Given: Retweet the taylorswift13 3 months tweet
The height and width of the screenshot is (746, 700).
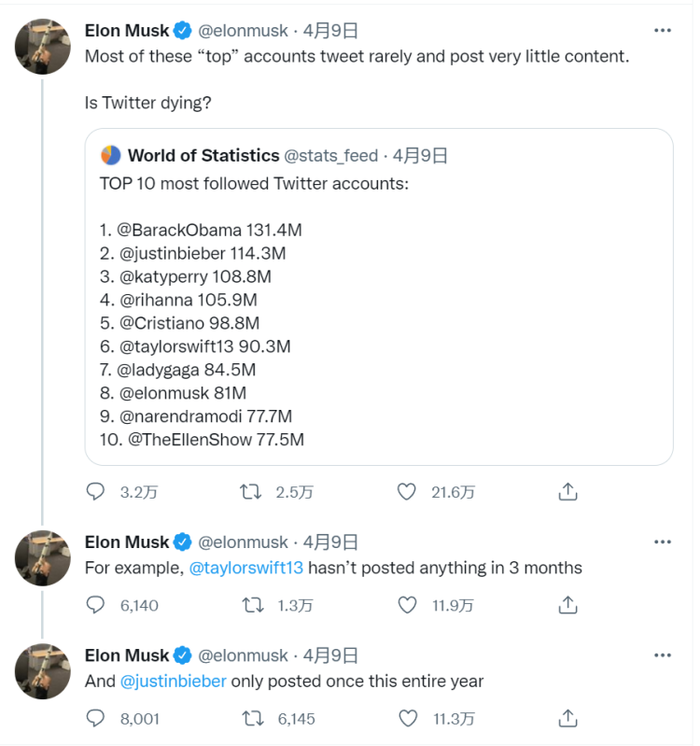Looking at the screenshot, I should coord(251,605).
